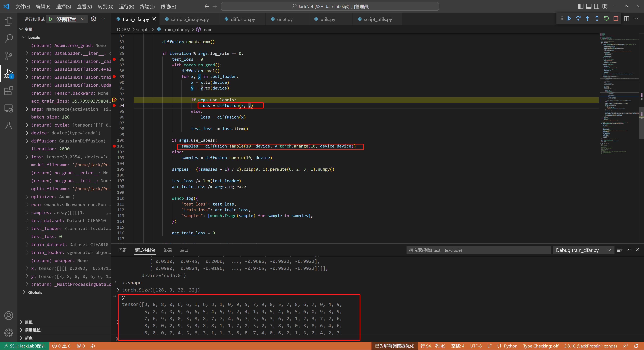
Task: Open the Extensions view
Action: tap(9, 91)
